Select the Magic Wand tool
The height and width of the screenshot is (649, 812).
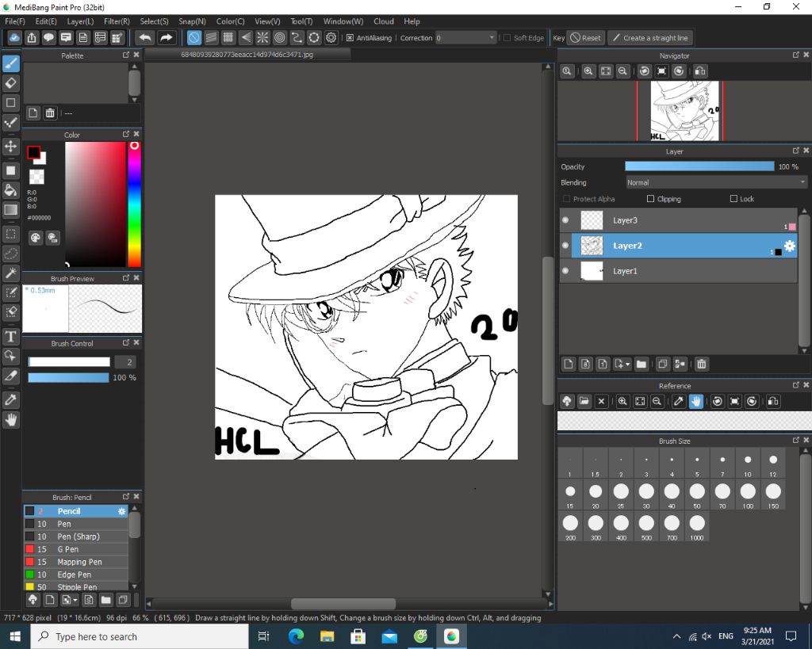(x=11, y=273)
